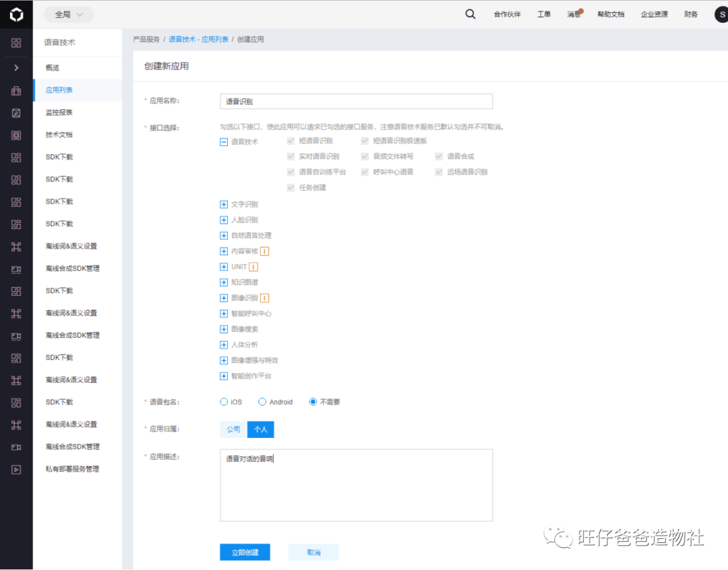Screen dimensions: 728x570
Task: Toggle the 语音自训练平台 checkbox
Action: pyautogui.click(x=291, y=172)
